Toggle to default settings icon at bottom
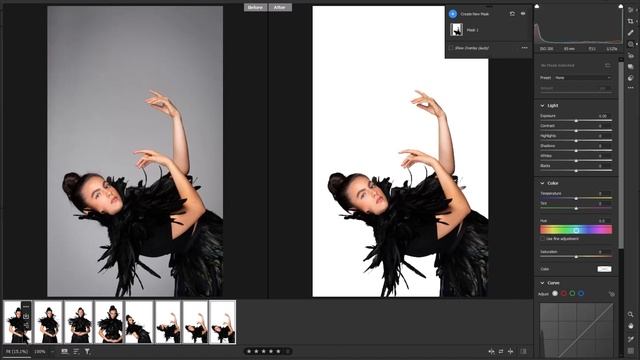Viewport: 640px width, 360px height. (523, 351)
